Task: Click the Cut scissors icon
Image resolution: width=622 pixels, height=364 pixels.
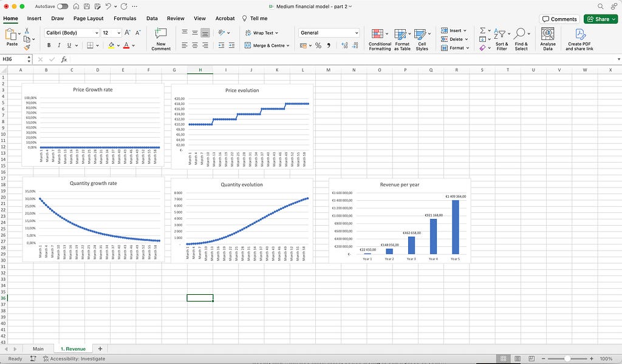Action: pyautogui.click(x=27, y=30)
